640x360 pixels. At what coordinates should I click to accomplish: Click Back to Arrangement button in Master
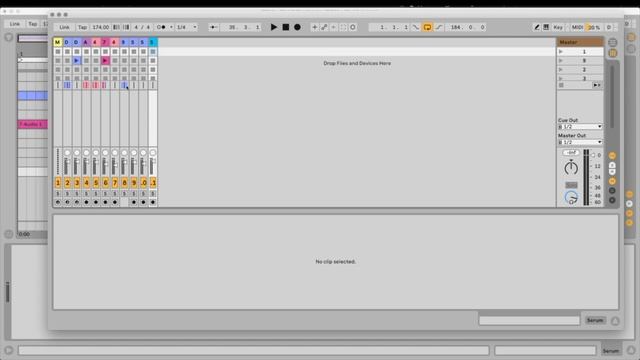click(597, 85)
